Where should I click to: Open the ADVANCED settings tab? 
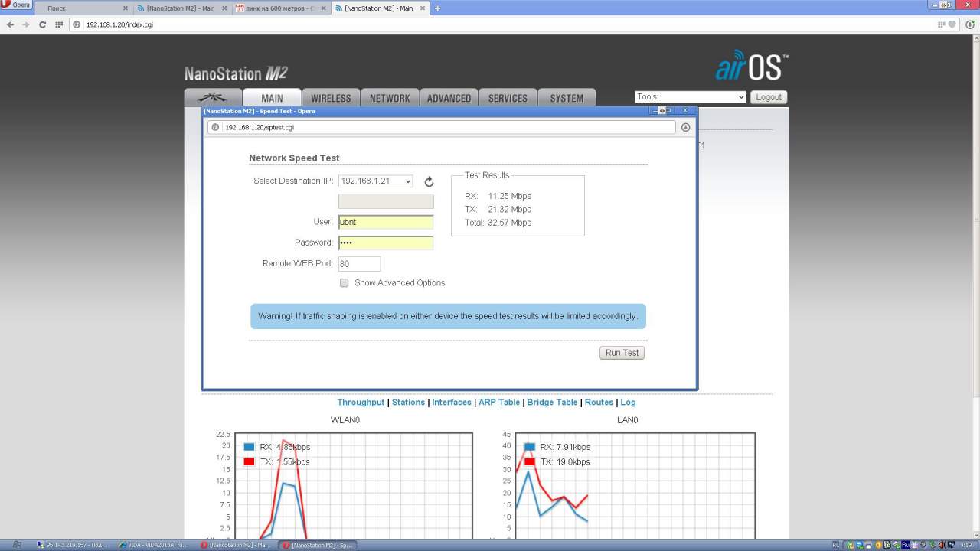[x=449, y=98]
